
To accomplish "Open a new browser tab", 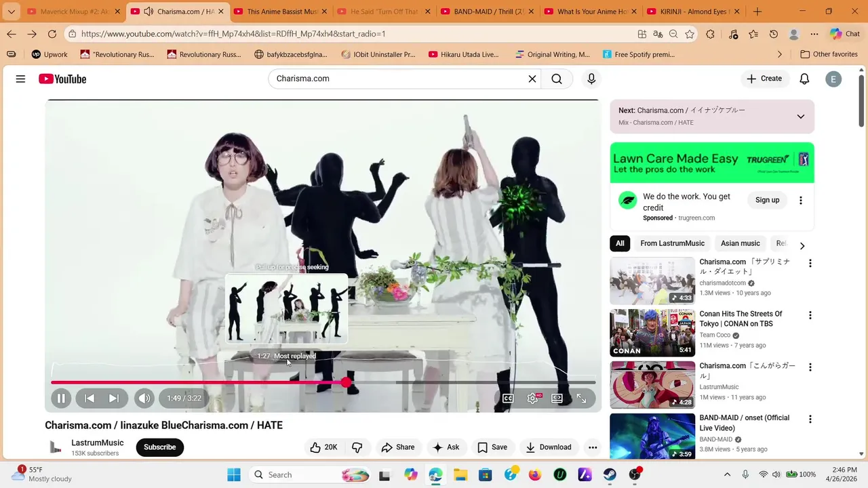I will tap(757, 12).
